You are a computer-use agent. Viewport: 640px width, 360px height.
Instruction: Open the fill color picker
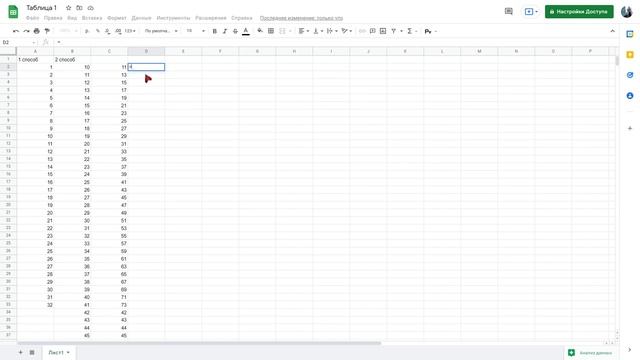click(x=260, y=31)
